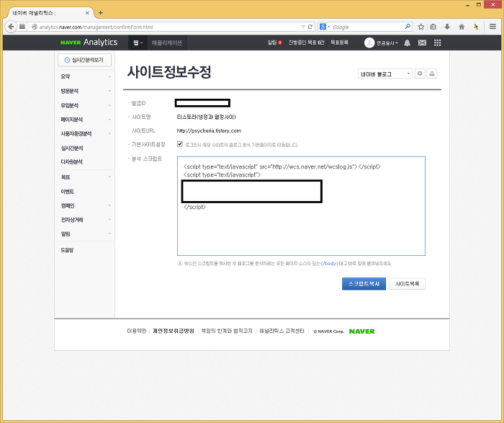This screenshot has height=423, width=504.
Task: Open the Naver services grid icon
Action: 437,43
